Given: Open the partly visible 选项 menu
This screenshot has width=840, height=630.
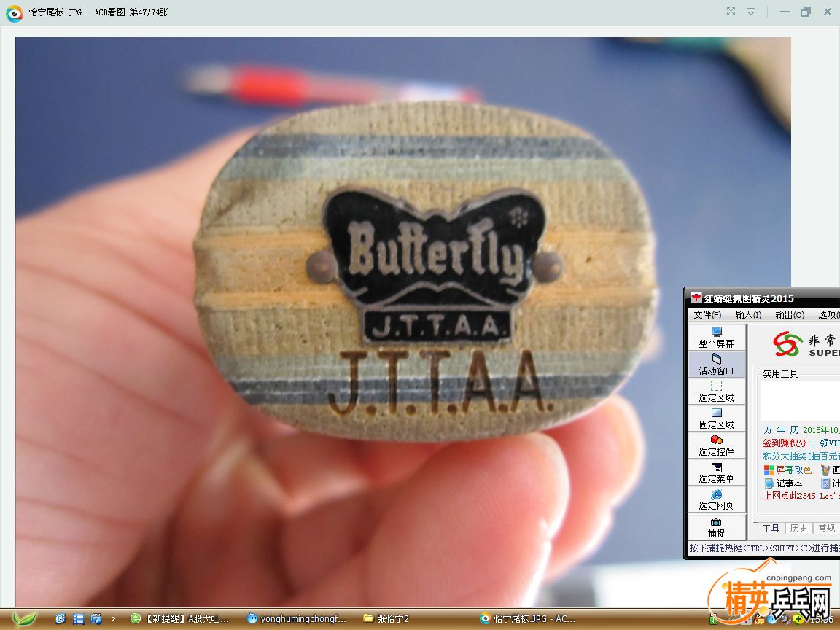Looking at the screenshot, I should [x=828, y=314].
